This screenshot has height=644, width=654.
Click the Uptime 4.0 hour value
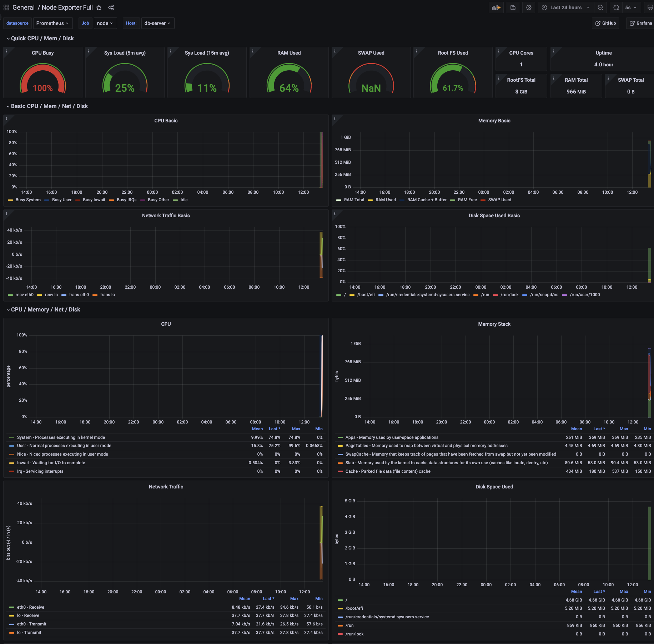coord(604,65)
